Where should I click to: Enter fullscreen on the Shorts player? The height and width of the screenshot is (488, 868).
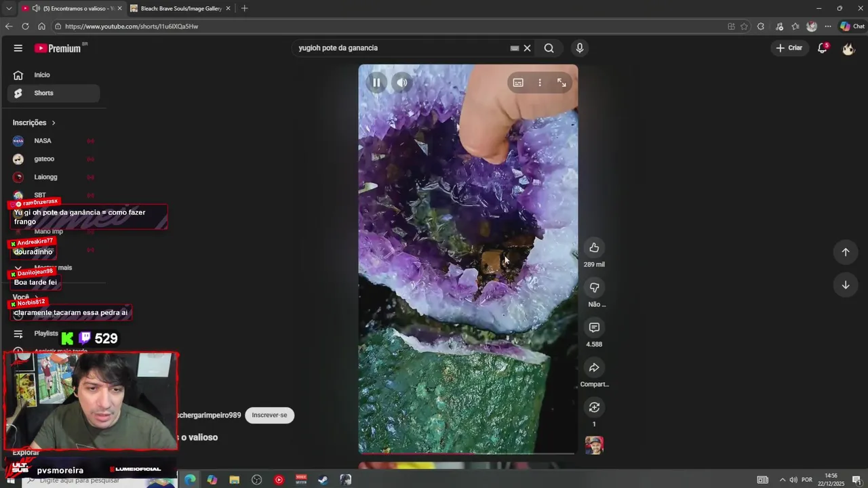(561, 83)
